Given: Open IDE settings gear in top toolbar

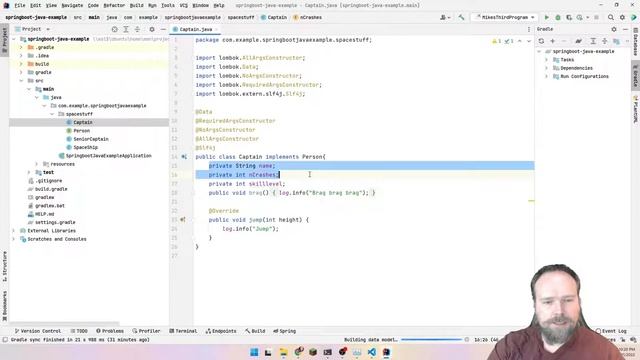Looking at the screenshot, I should pyautogui.click(x=622, y=18).
